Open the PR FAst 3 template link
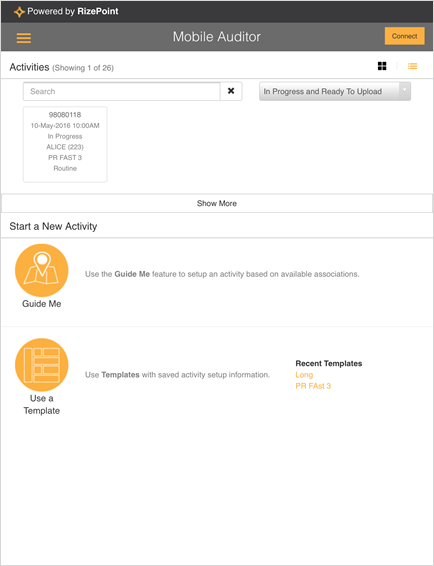 tap(313, 386)
